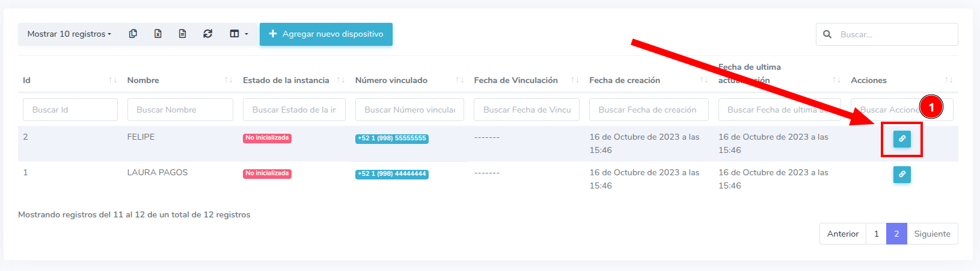Screen dimensions: 980x271
Task: Go to page 1 of results
Action: click(876, 234)
